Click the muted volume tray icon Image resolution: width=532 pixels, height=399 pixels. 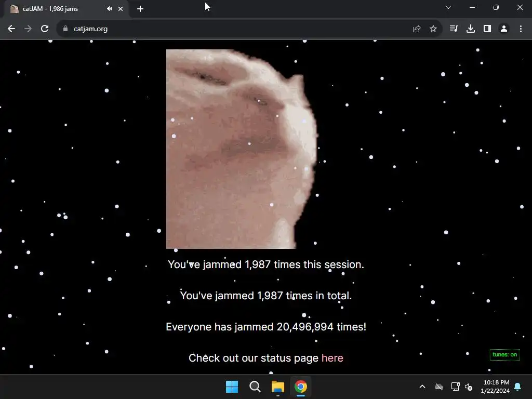469,387
